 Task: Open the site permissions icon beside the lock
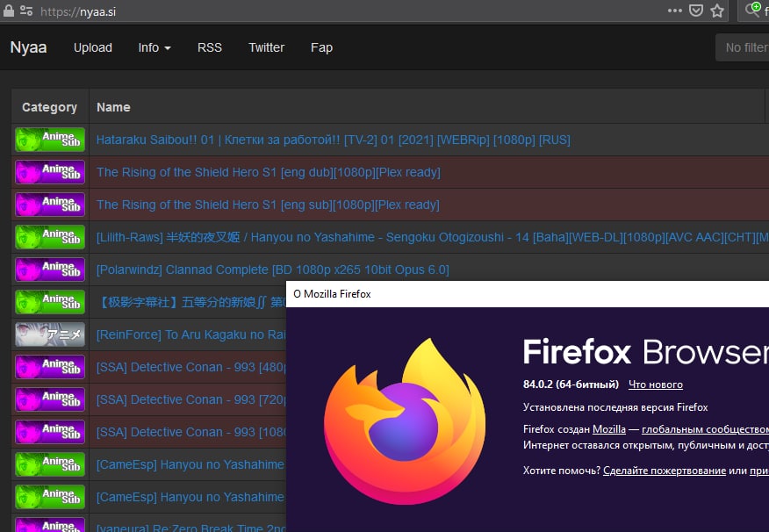pyautogui.click(x=26, y=11)
